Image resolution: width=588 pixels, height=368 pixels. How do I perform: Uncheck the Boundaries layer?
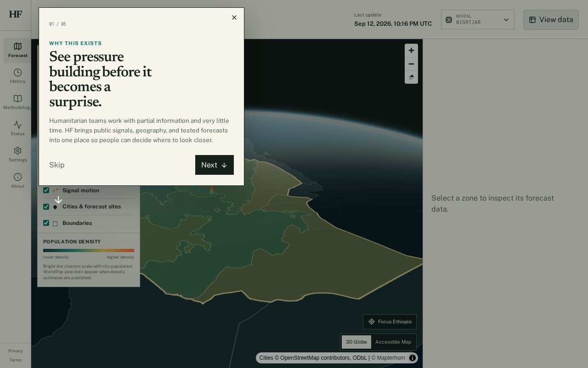point(46,223)
